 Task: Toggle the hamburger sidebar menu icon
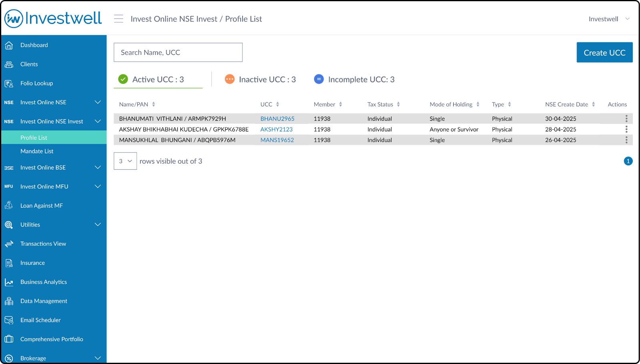click(x=118, y=19)
